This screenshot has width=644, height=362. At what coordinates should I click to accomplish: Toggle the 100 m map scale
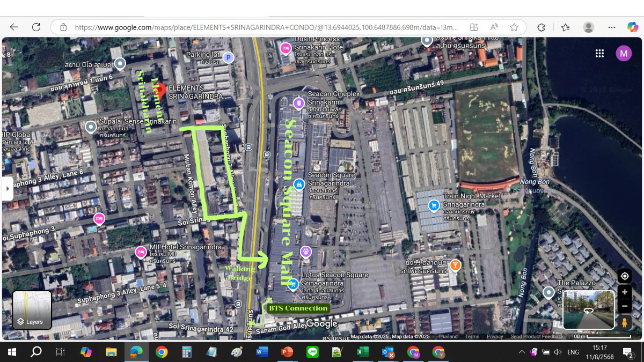[601, 336]
